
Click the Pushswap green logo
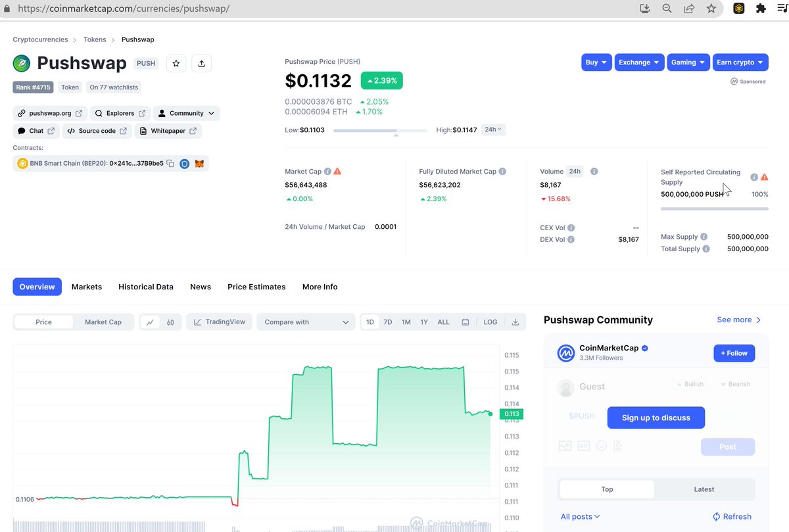click(22, 63)
